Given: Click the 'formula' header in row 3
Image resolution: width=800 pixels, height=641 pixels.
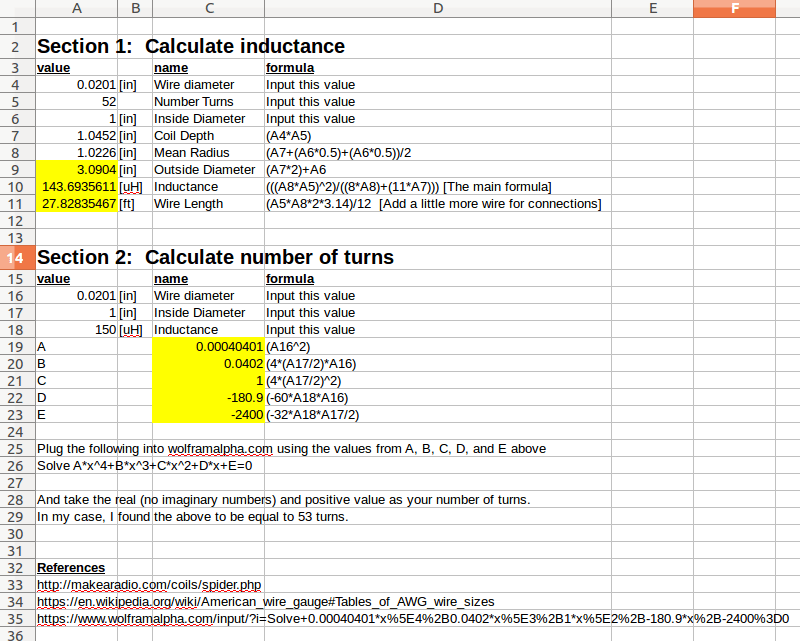Looking at the screenshot, I should (x=290, y=68).
